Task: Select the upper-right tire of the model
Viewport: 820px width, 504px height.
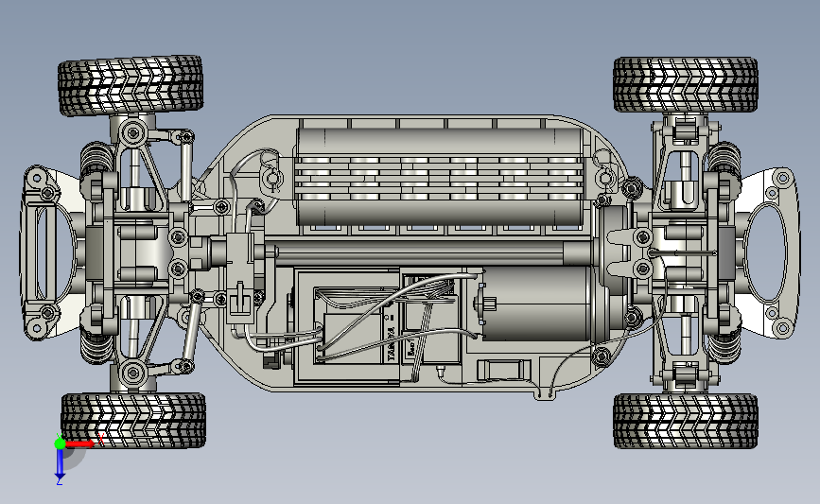Action: [x=686, y=85]
